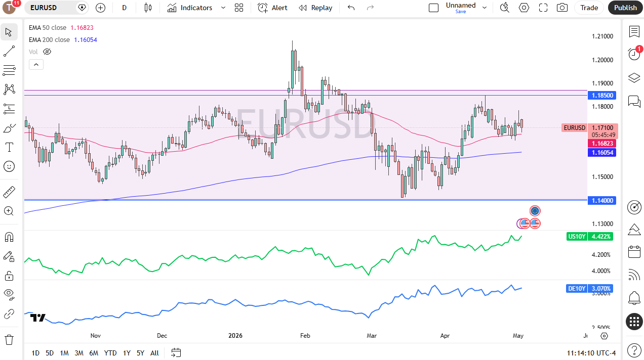This screenshot has height=360, width=644.
Task: Open the Indicators dialog
Action: [x=190, y=8]
